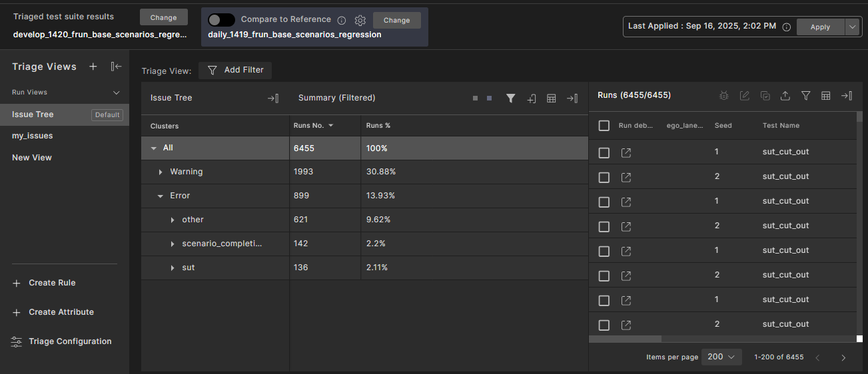This screenshot has height=374, width=868.
Task: Check the select-all checkbox in Runs header
Action: click(604, 125)
